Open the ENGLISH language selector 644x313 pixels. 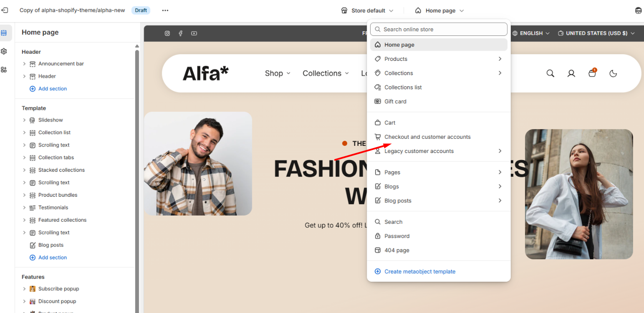[531, 33]
